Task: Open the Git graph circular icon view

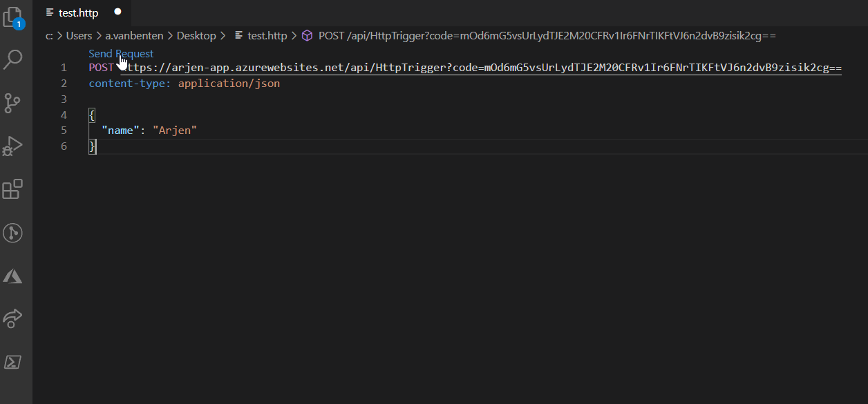Action: point(13,233)
